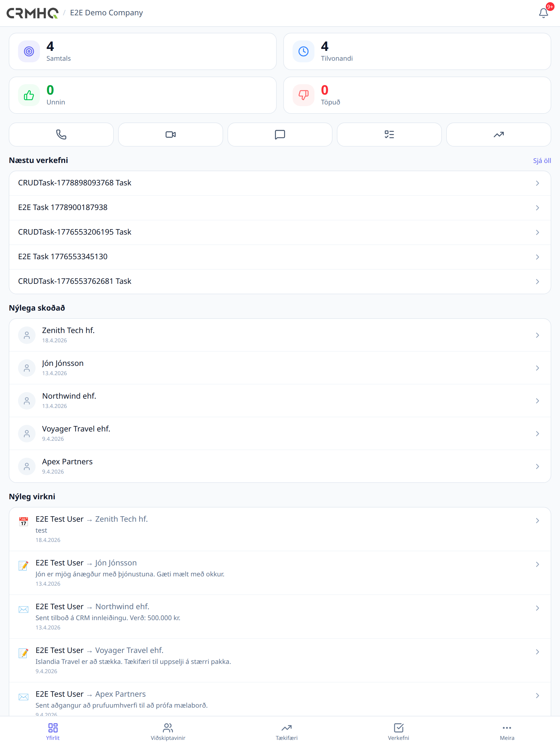The width and height of the screenshot is (560, 747).
Task: Expand chevron for CRUDTask-1778898093768 Task
Action: (537, 183)
